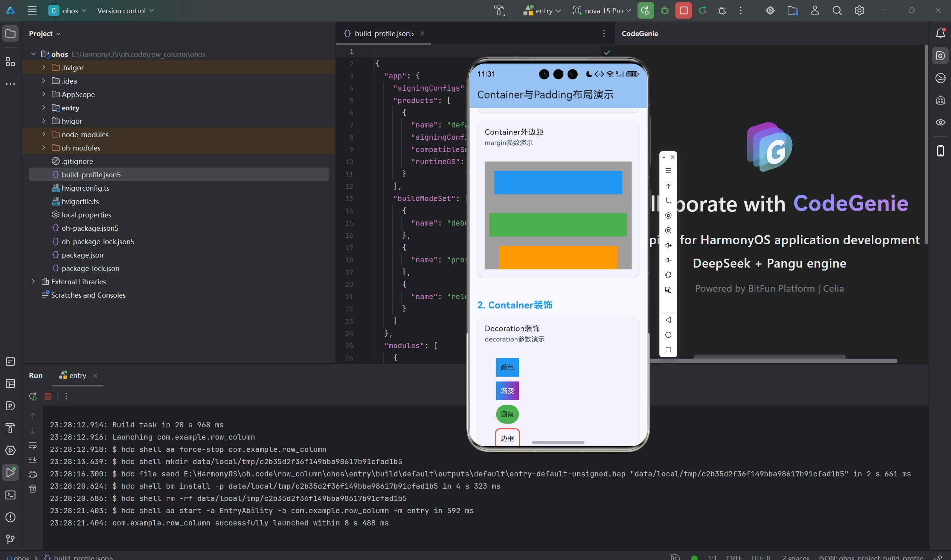Toggle the Project tool window folder icon

coord(10,33)
